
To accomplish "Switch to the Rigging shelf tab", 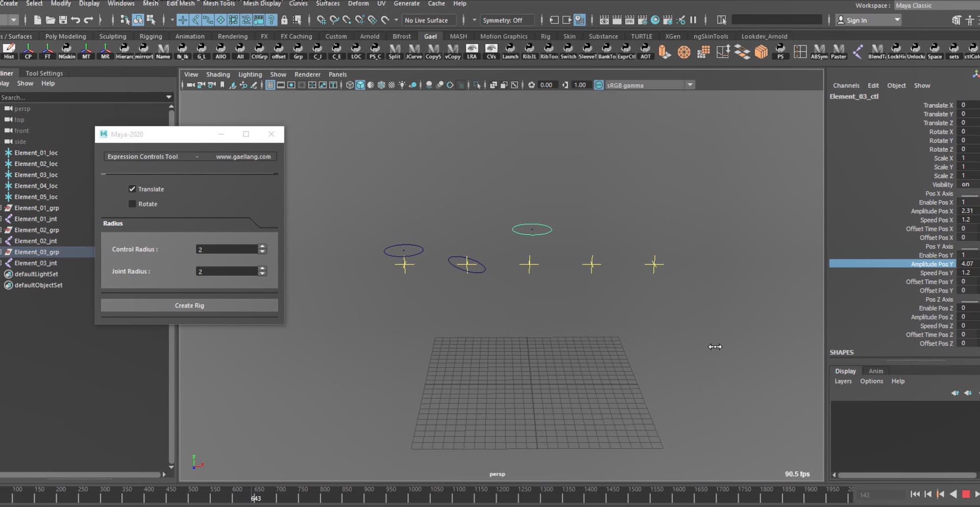I will click(x=151, y=36).
